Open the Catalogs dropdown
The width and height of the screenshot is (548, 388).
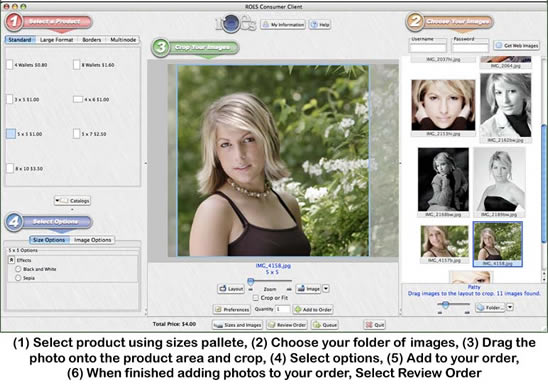72,201
